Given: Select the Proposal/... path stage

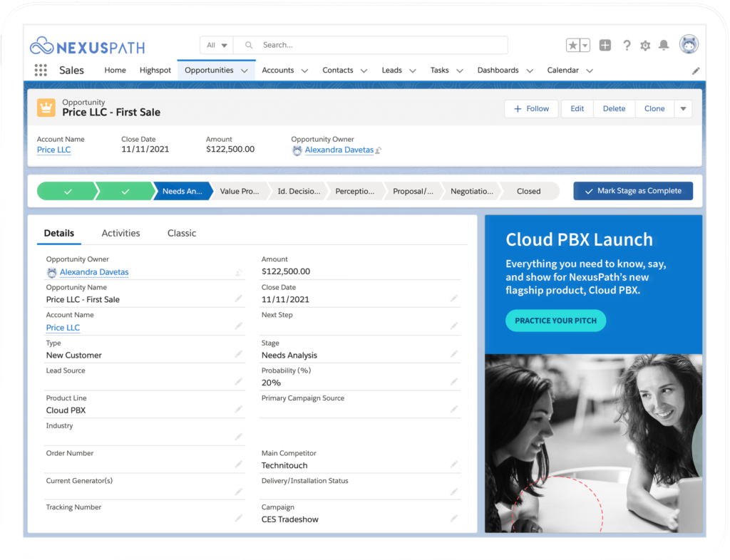Looking at the screenshot, I should 413,191.
